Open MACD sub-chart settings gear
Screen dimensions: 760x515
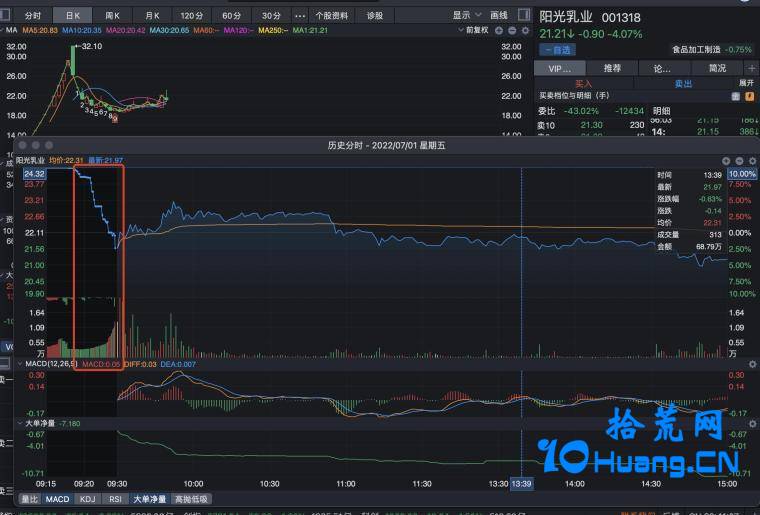753,364
